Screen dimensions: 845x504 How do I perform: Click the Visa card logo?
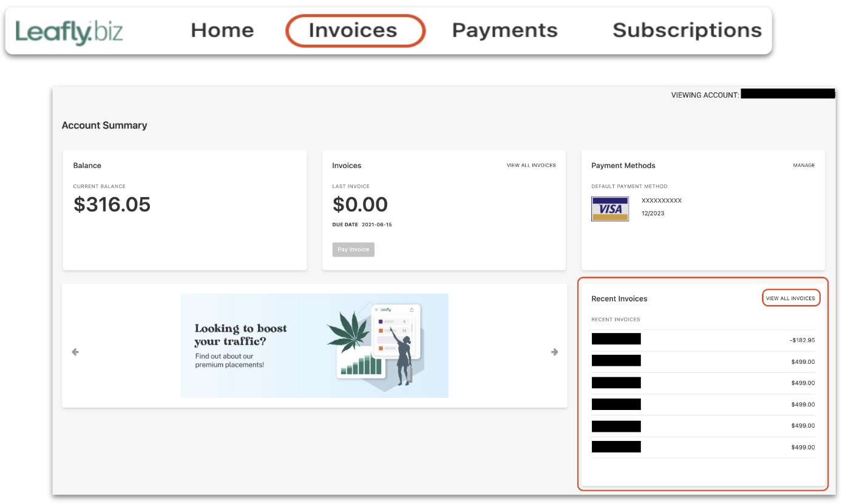(x=610, y=209)
